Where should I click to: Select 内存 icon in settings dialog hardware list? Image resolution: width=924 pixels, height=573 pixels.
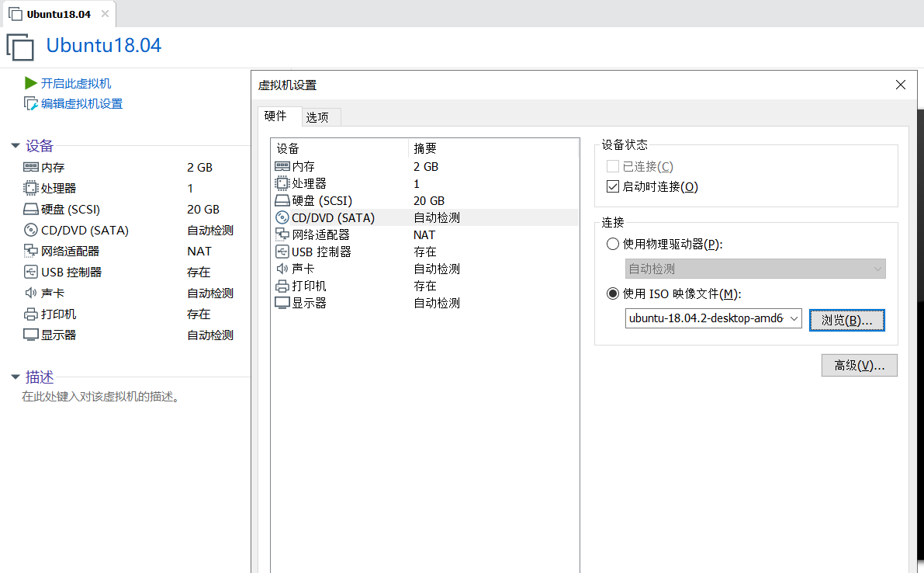coord(282,166)
